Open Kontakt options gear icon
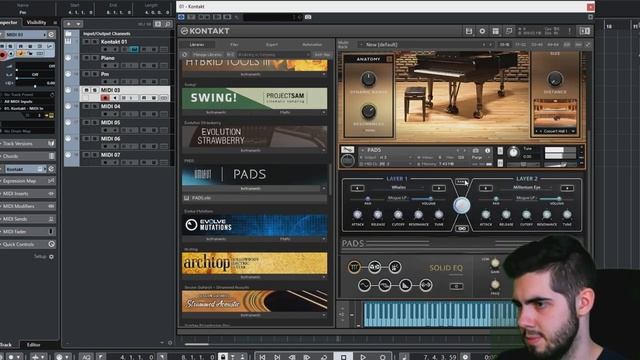 (x=482, y=31)
